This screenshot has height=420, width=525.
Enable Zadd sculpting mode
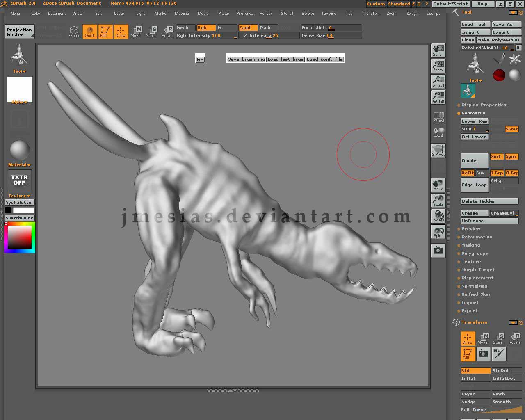247,27
